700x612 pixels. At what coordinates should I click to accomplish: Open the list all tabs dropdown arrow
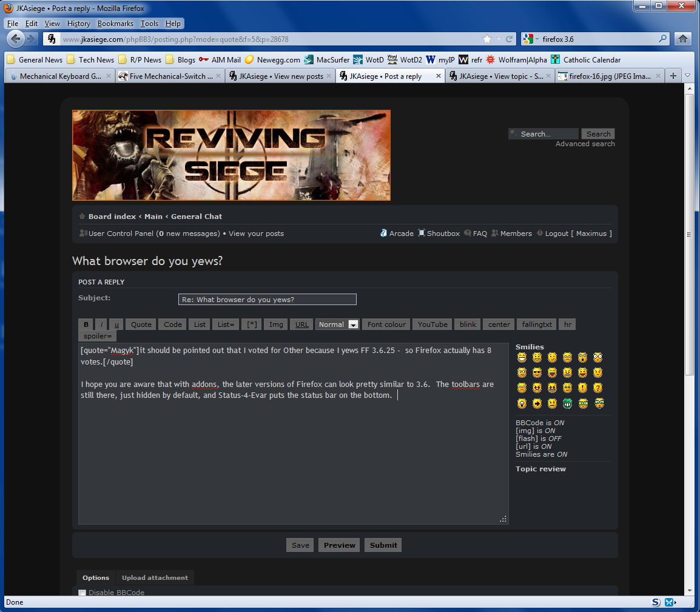click(688, 76)
